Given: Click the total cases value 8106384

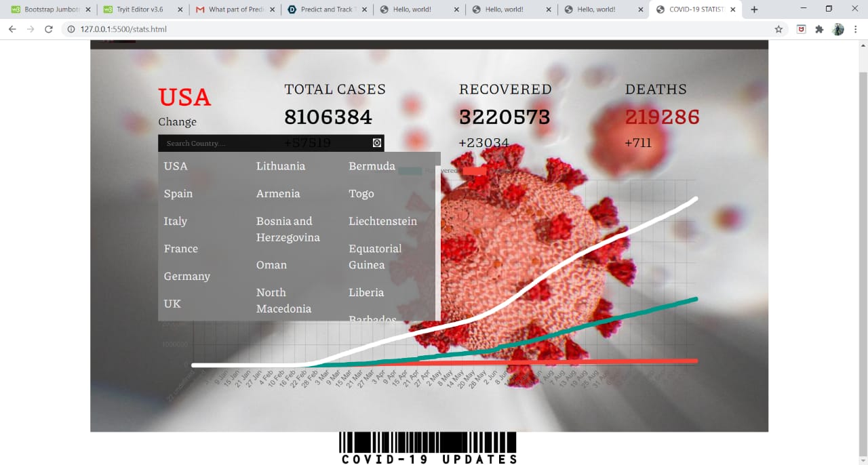Looking at the screenshot, I should tap(328, 117).
